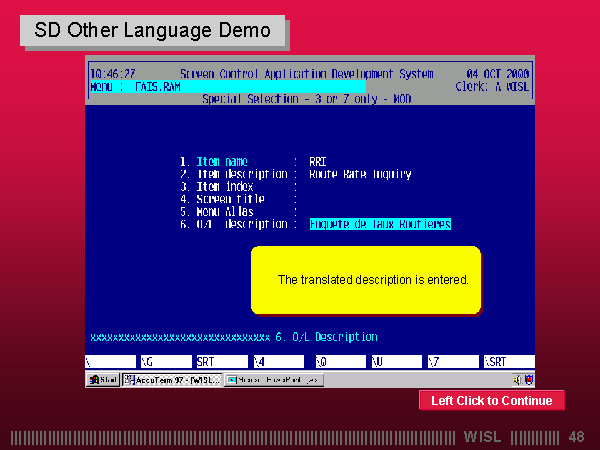Click the first backslash function key box
600x450 pixels.
pyautogui.click(x=110, y=361)
